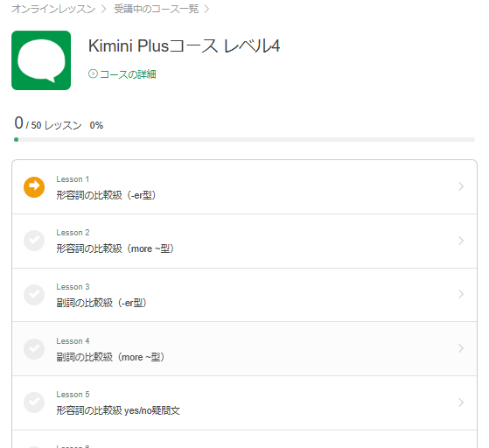Click the Lesson 2 label

[73, 233]
